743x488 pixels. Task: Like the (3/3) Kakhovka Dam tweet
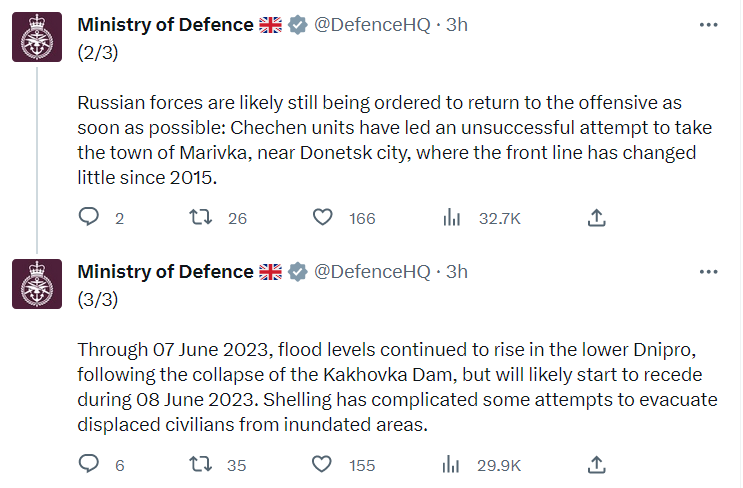pos(322,464)
